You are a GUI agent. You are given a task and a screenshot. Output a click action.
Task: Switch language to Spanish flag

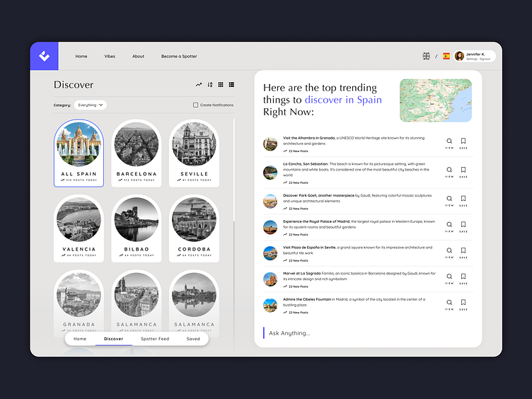coord(446,56)
